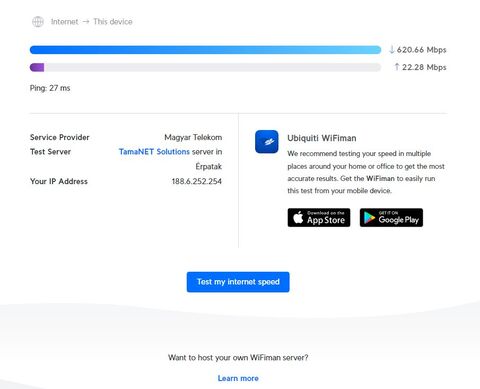Click the globe Internet icon
Screen dimensions: 480x389
[38, 22]
